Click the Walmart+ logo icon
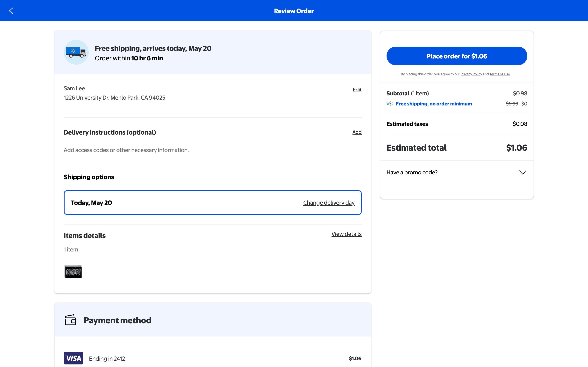The image size is (588, 367). click(389, 104)
